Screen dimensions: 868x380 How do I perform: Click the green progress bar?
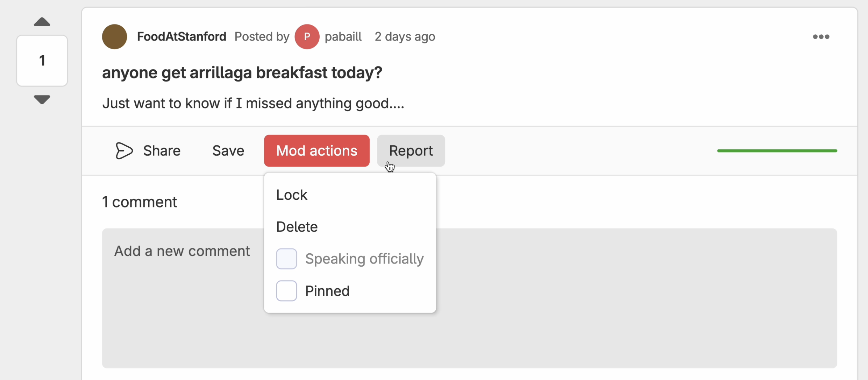coord(777,150)
